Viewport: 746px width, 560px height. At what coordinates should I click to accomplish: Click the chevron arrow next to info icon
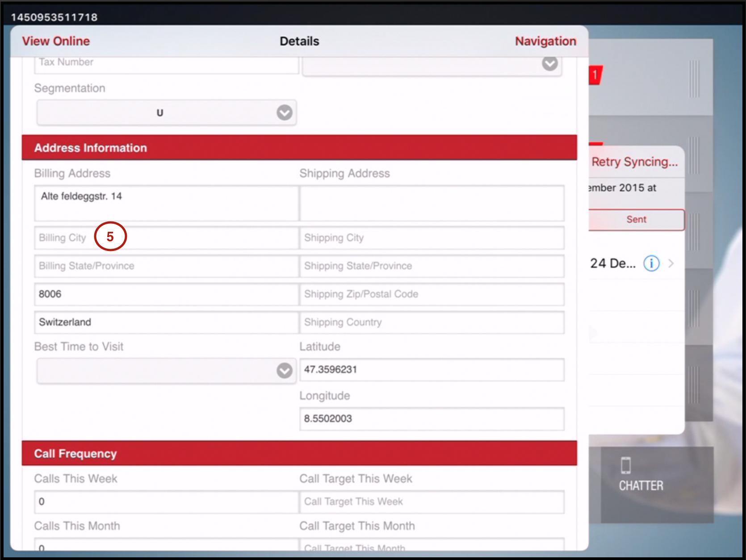(x=671, y=263)
